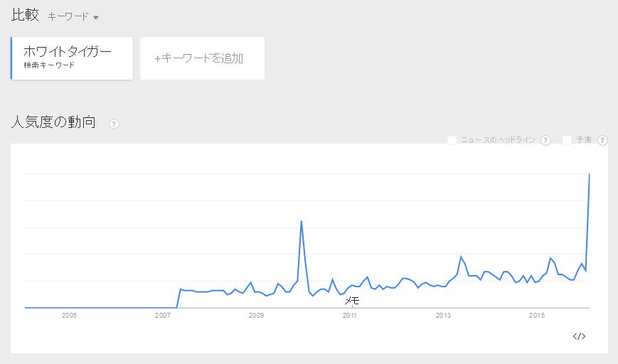Viewport: 618px width, 364px height.
Task: Click the 2009 label on the time axis
Action: [256, 315]
